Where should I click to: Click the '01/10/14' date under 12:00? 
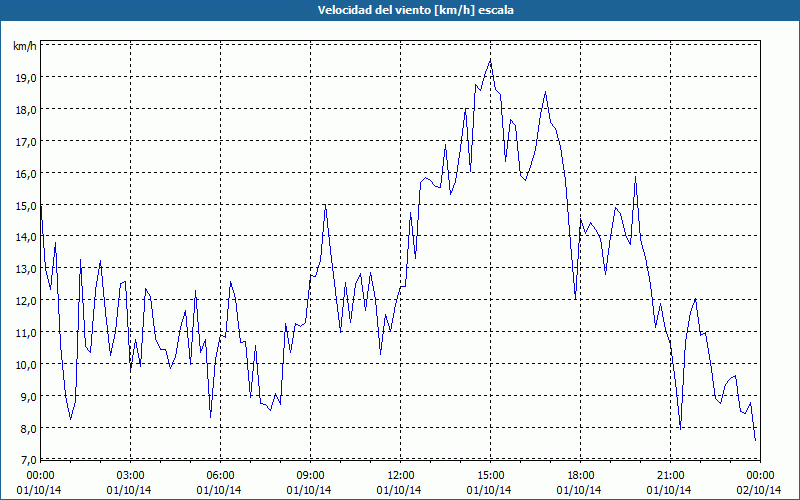point(398,490)
